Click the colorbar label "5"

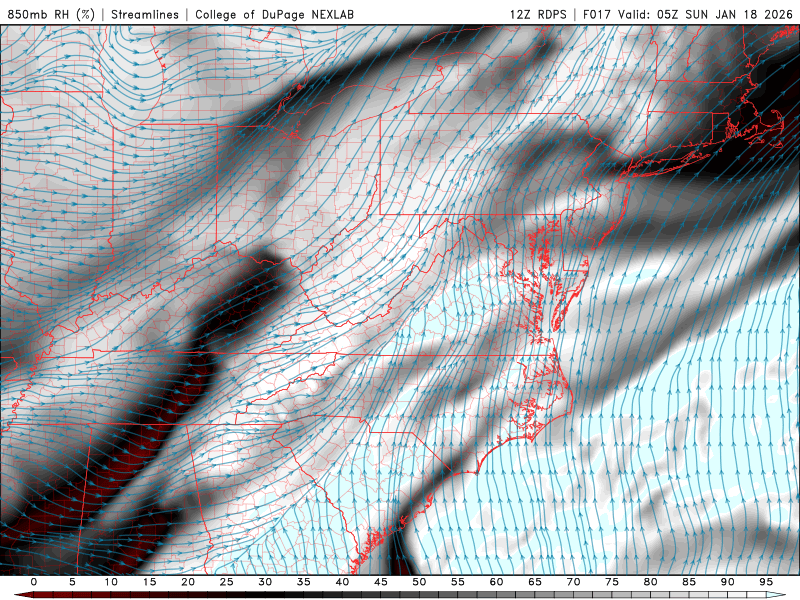(x=72, y=582)
